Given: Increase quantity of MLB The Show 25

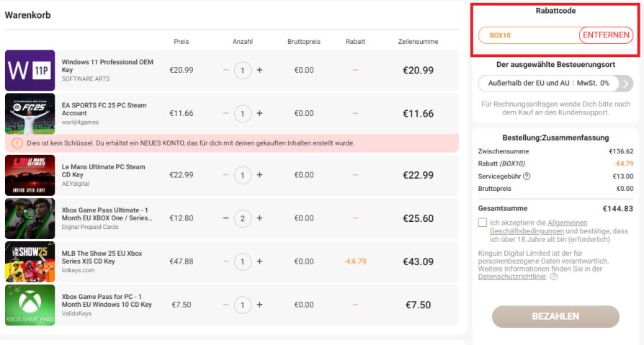Looking at the screenshot, I should [259, 261].
